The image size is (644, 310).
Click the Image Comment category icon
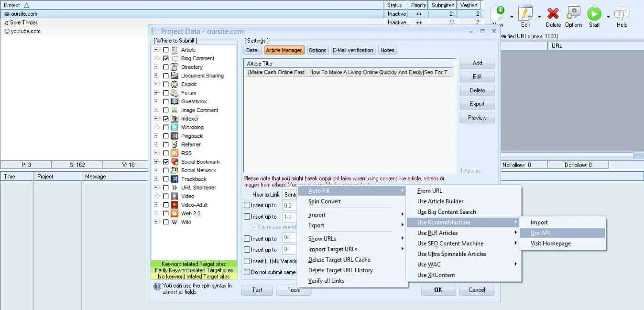(x=175, y=110)
